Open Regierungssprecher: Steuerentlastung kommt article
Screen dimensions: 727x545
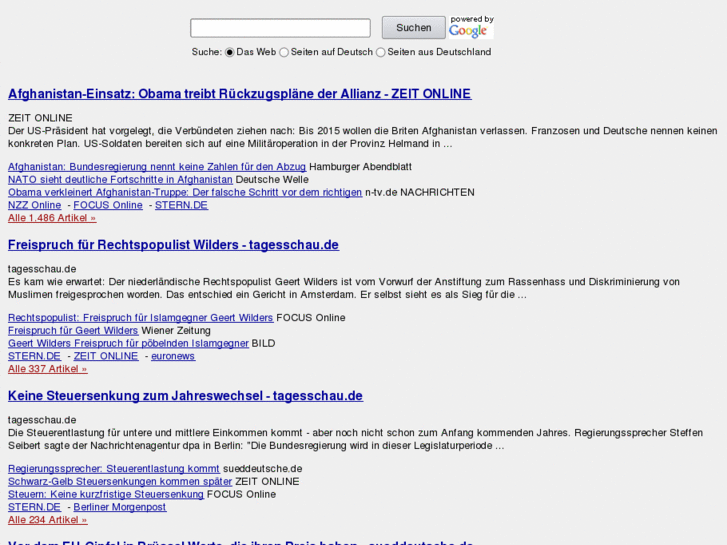pyautogui.click(x=114, y=468)
